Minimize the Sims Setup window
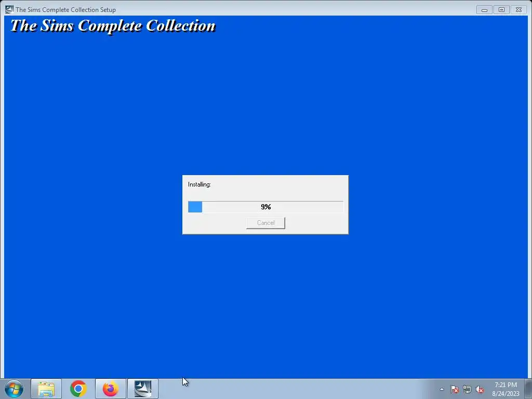The height and width of the screenshot is (399, 532). pos(484,10)
